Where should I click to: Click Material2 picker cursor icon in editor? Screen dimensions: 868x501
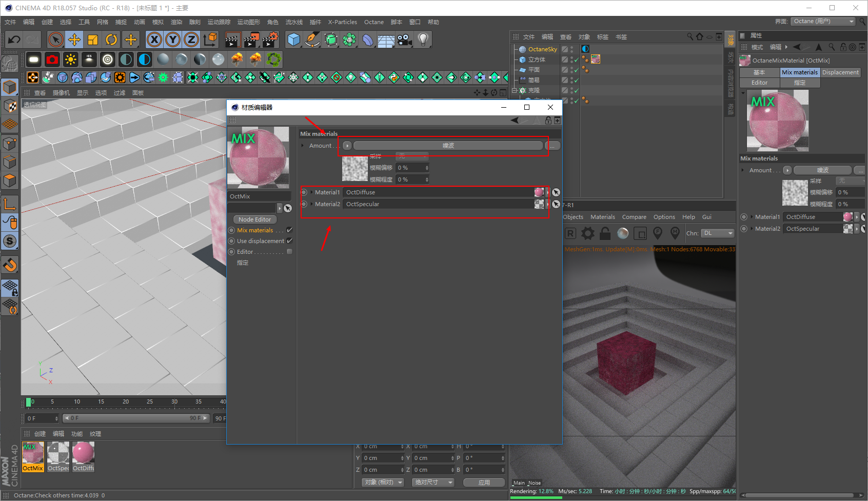pos(556,204)
